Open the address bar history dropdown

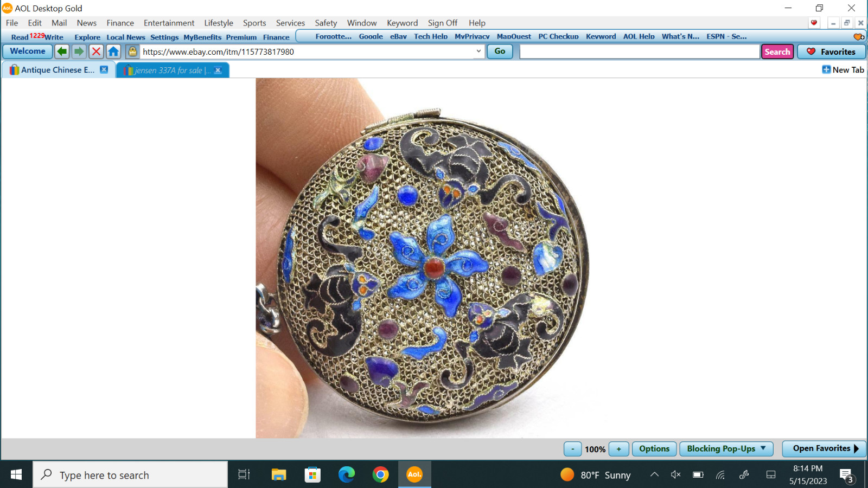click(478, 52)
